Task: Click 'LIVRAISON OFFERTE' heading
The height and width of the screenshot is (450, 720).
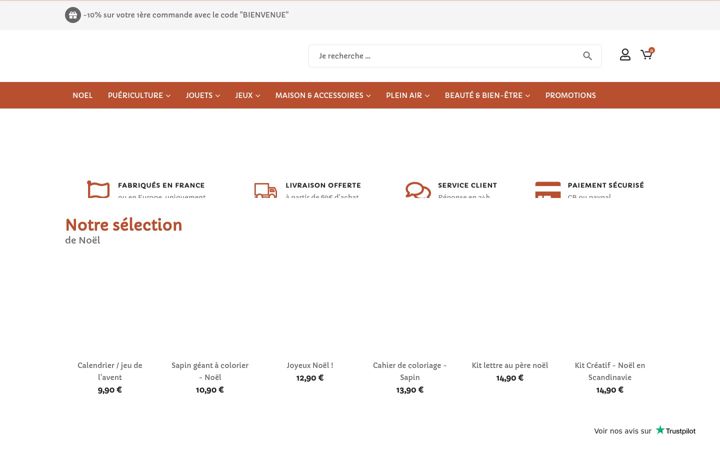Action: 323,186
